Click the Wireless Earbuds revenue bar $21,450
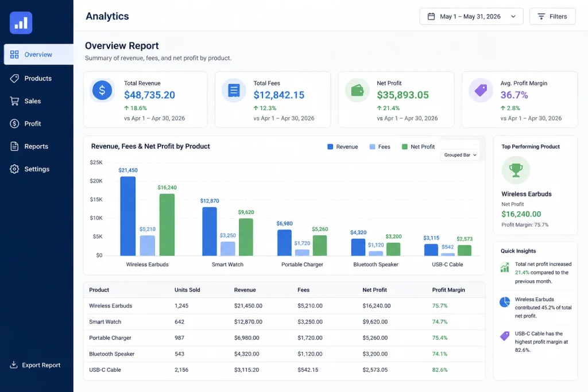Viewport: 588px width, 392px height. click(x=128, y=216)
